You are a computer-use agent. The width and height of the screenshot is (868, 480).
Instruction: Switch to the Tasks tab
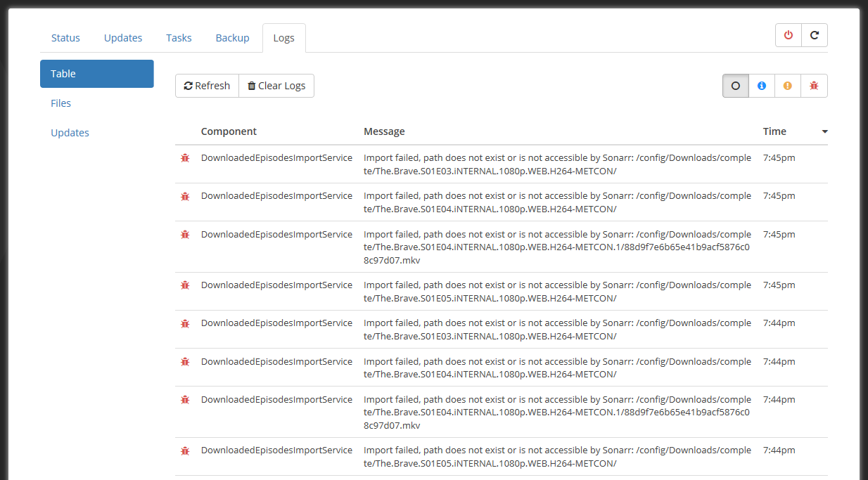pos(178,37)
